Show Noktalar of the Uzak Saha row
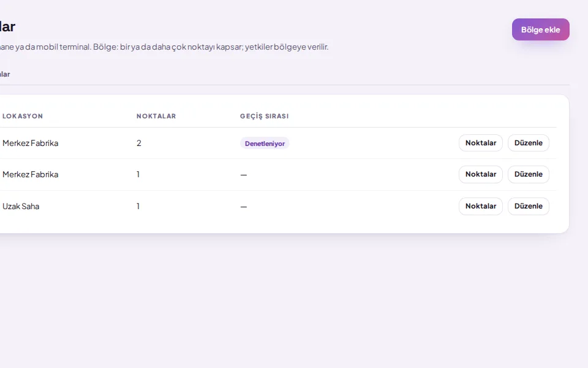588x368 pixels. tap(480, 206)
